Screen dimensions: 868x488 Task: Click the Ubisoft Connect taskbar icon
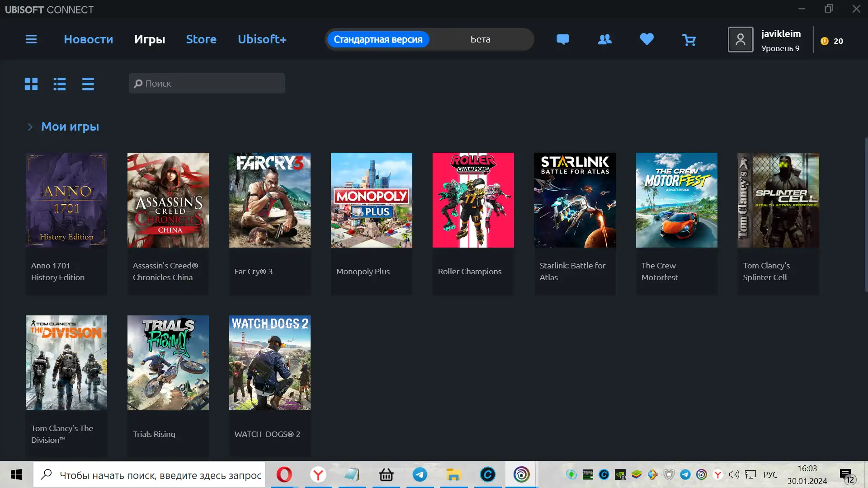(x=521, y=475)
